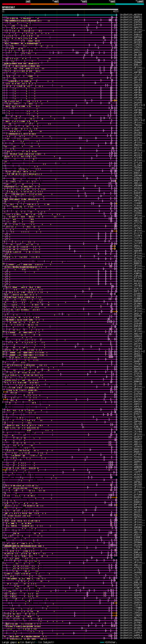Click the label UniRef100_B8B832
Image resolution: width=146 pixels, height=644 pixels.
[x=131, y=263]
